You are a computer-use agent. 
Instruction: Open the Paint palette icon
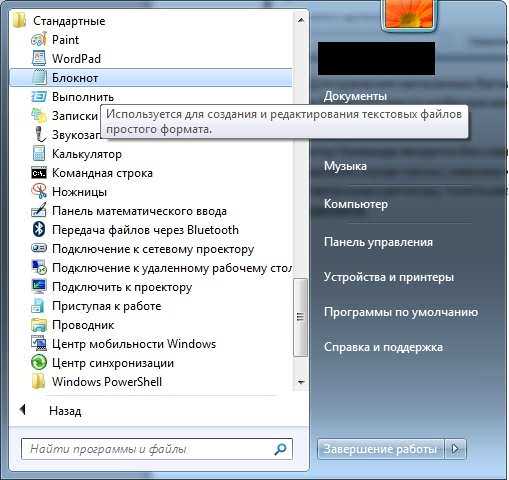(39, 40)
